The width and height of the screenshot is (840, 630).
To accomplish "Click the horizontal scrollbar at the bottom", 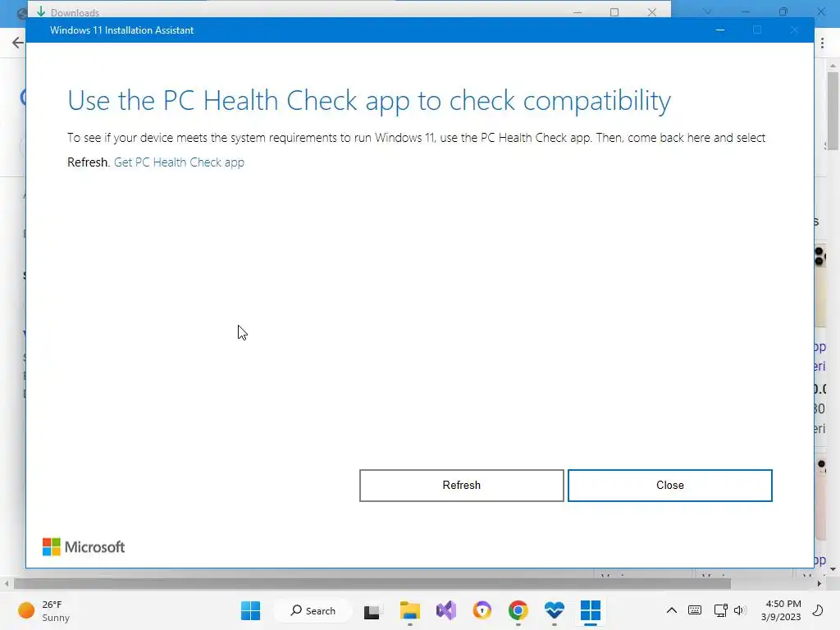I will coord(372,583).
